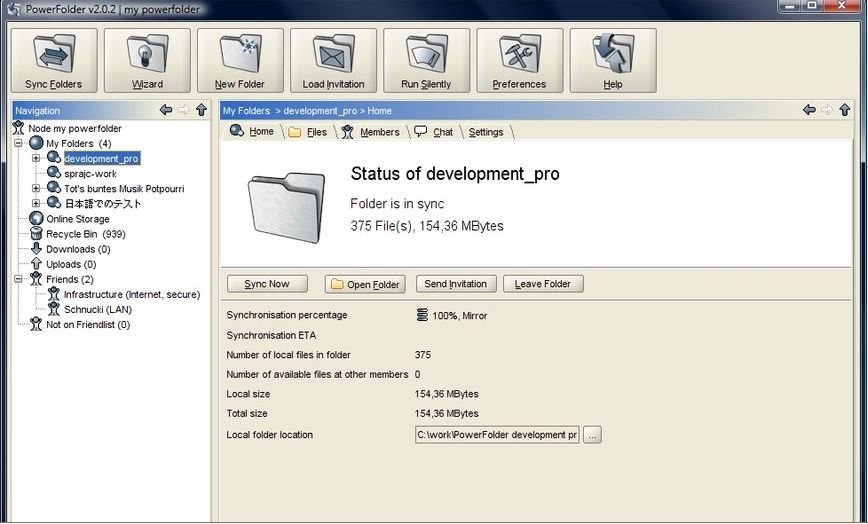Click 'Folder is in sync' status text
The height and width of the screenshot is (524, 868).
pos(397,204)
